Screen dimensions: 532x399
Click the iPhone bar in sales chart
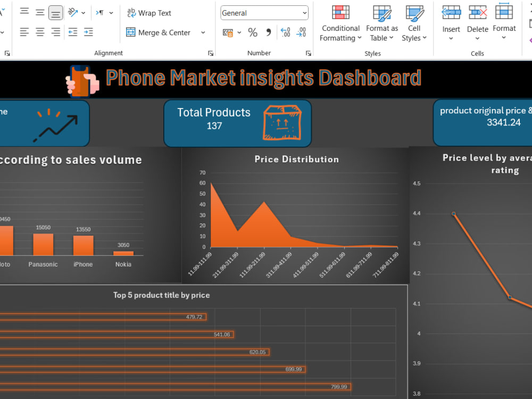pos(83,245)
